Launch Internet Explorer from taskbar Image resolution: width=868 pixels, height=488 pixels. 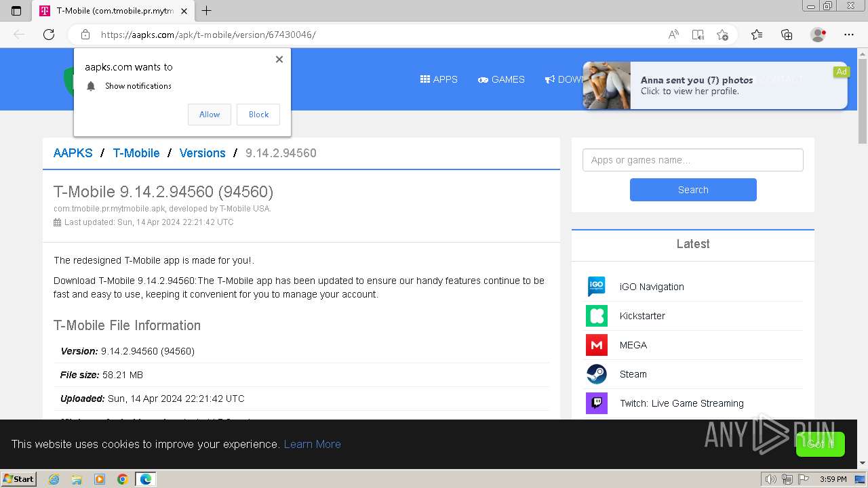click(54, 479)
